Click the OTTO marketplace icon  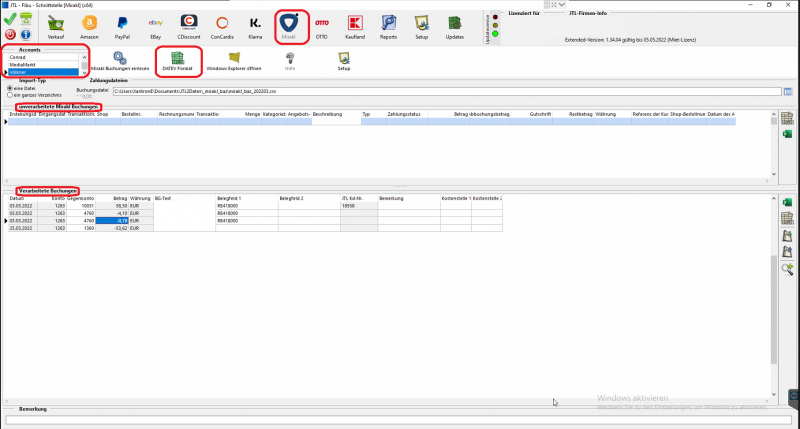coord(321,25)
